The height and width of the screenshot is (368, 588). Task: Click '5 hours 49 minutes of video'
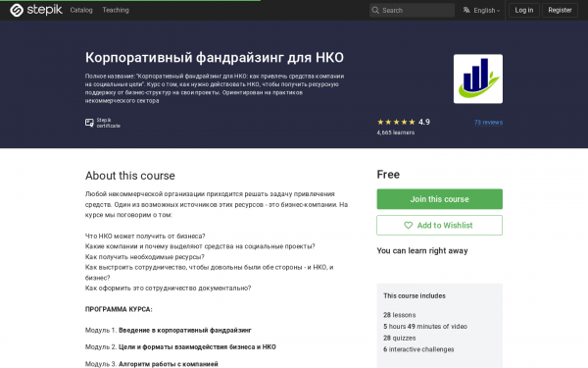[425, 327]
